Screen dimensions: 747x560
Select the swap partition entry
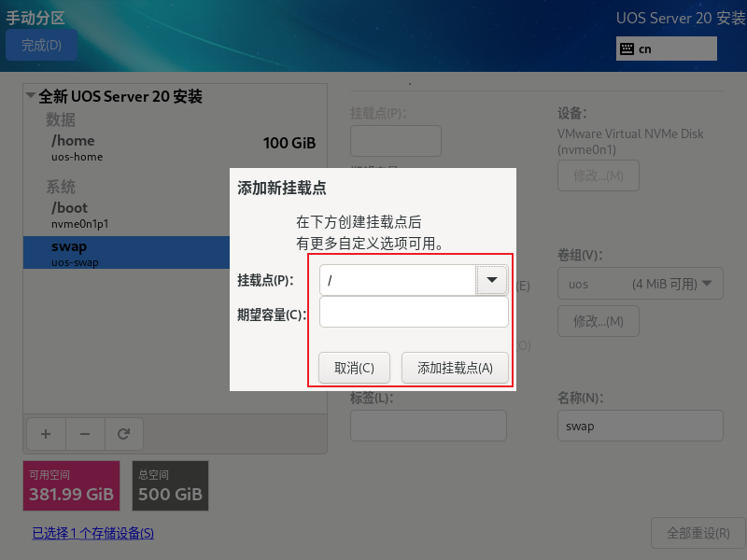click(127, 252)
